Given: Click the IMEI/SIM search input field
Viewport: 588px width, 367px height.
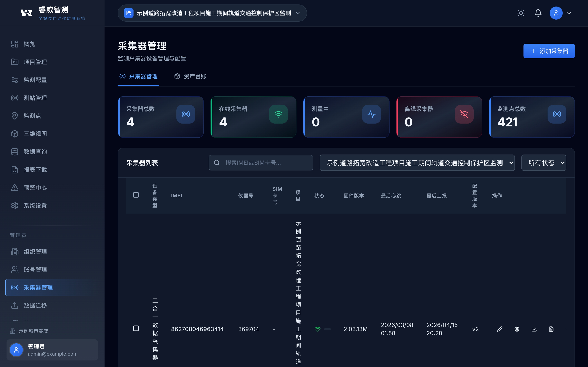Looking at the screenshot, I should pos(261,163).
